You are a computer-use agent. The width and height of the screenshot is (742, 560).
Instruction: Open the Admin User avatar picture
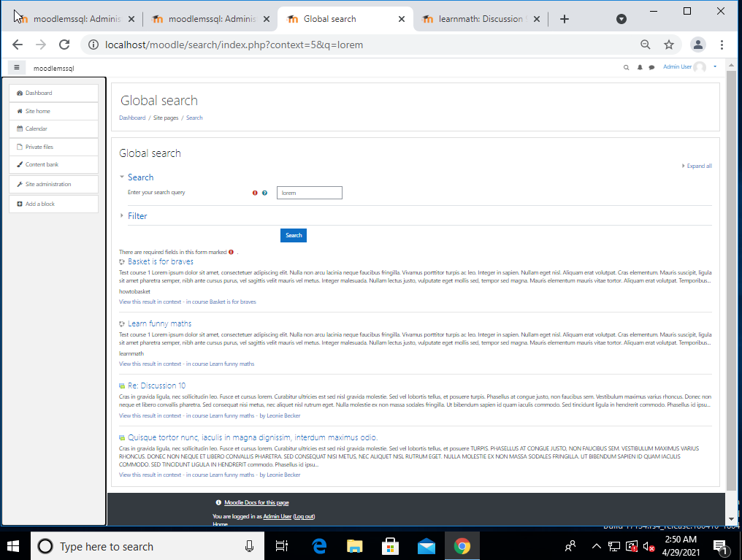(x=700, y=67)
